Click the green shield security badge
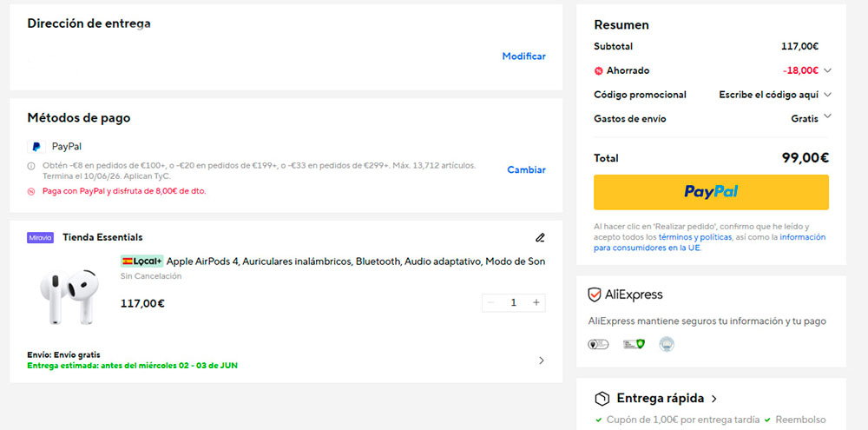The image size is (868, 430). coord(634,345)
